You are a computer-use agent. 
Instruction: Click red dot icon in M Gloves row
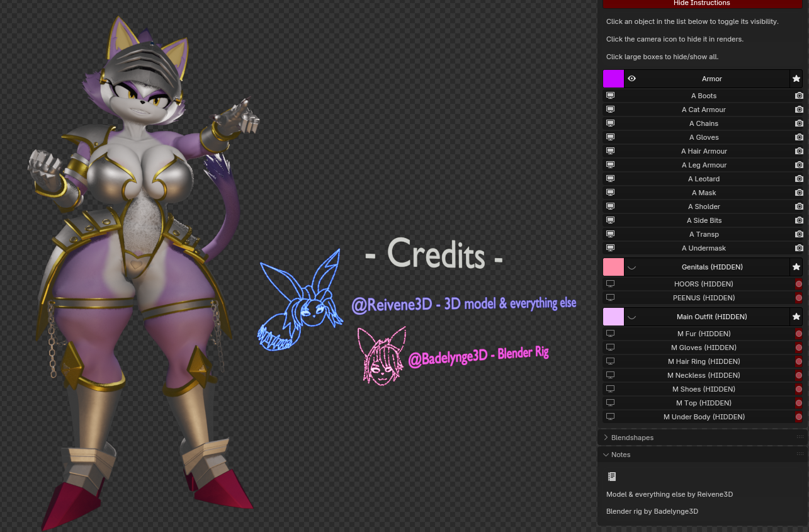[x=799, y=348]
